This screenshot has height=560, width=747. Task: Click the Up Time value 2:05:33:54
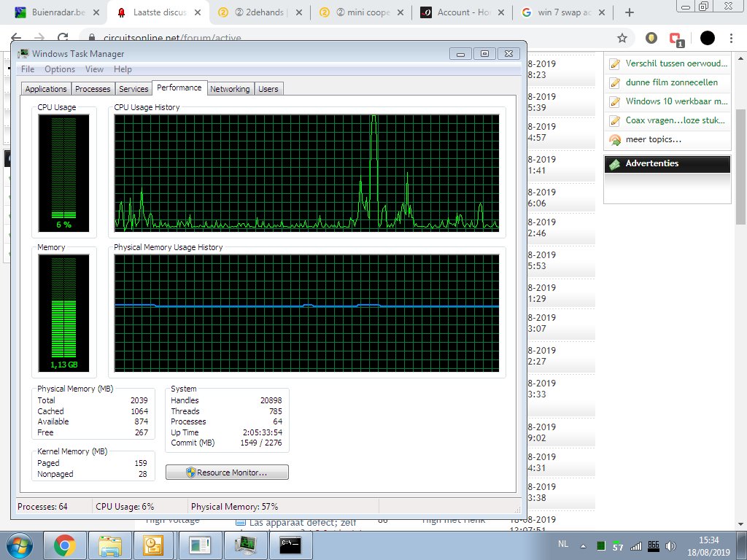[x=263, y=432]
